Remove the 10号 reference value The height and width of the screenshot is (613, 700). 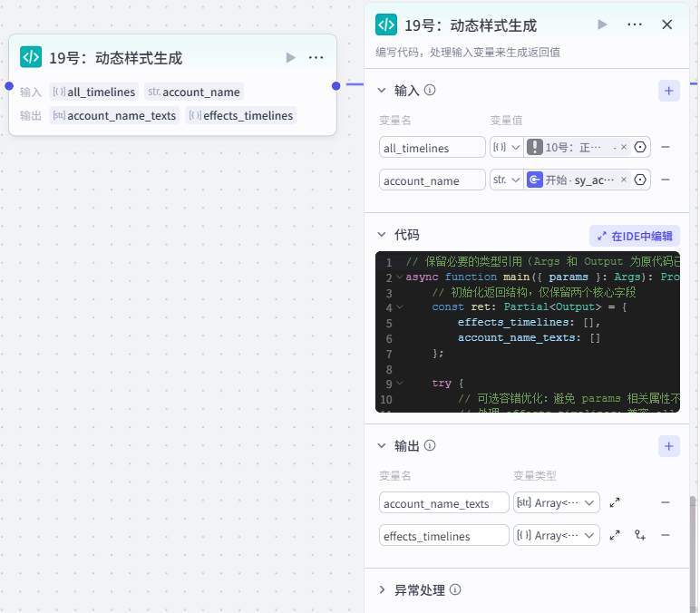tap(624, 147)
